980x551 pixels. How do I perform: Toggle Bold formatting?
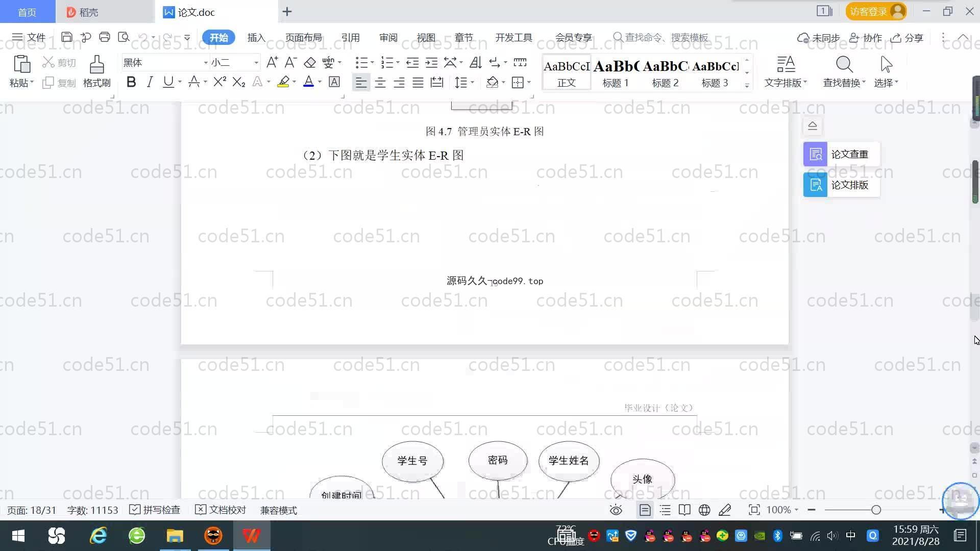click(x=131, y=82)
